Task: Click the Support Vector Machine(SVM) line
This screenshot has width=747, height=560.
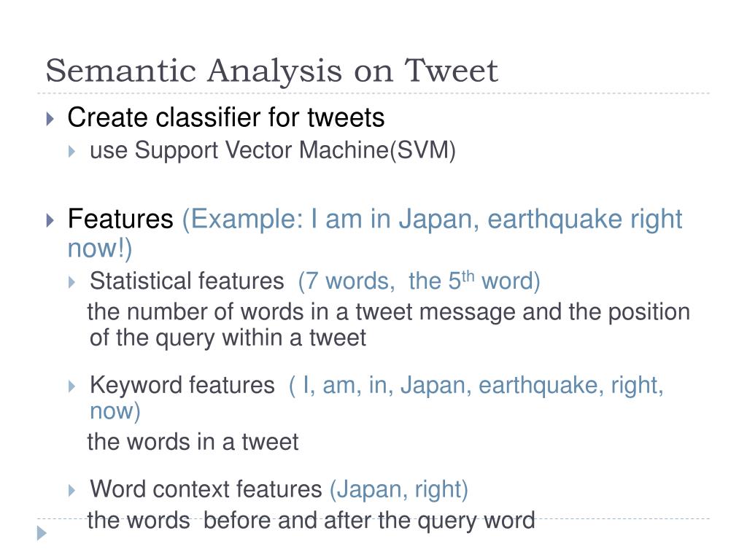Action: coord(273,150)
